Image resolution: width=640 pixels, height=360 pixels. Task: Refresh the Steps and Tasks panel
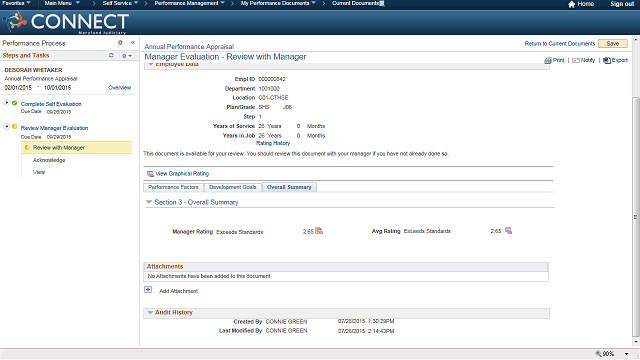click(111, 55)
